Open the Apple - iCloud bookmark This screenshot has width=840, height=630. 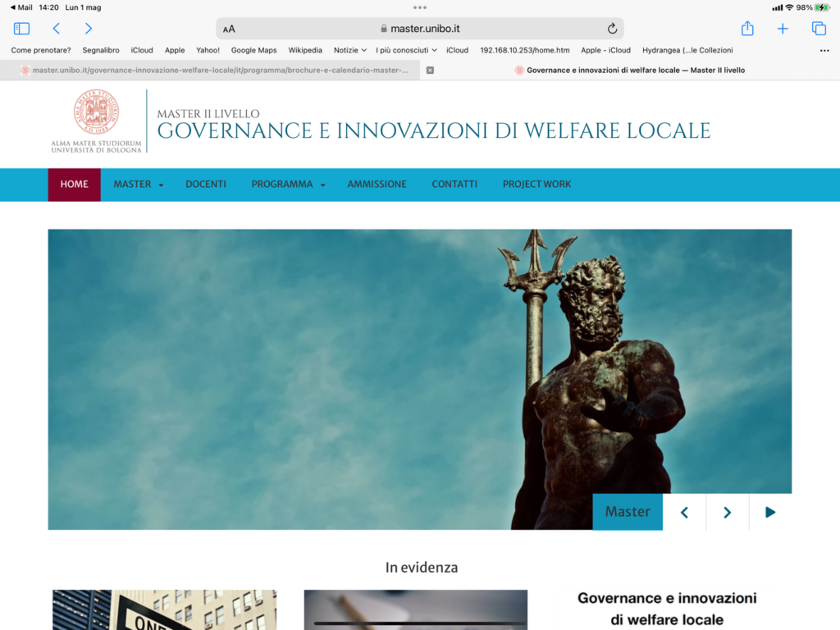[605, 50]
